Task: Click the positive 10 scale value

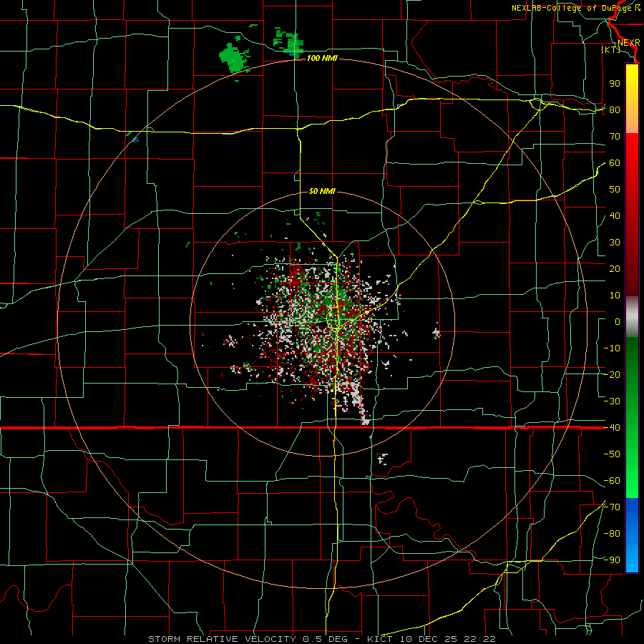Action: 615,296
